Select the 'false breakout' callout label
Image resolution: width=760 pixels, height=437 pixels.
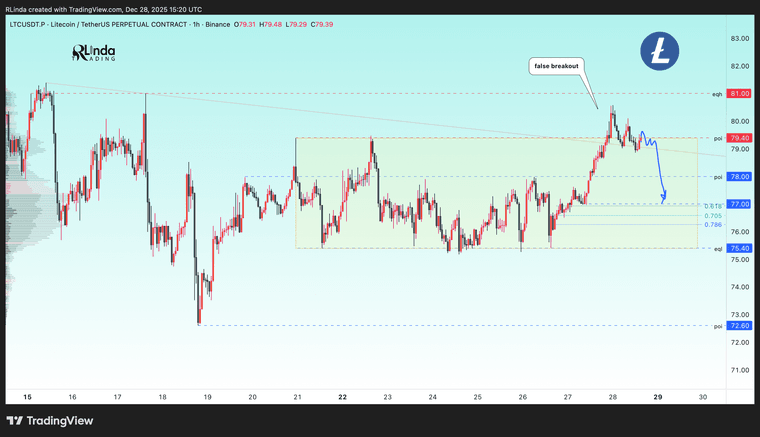[x=555, y=66]
